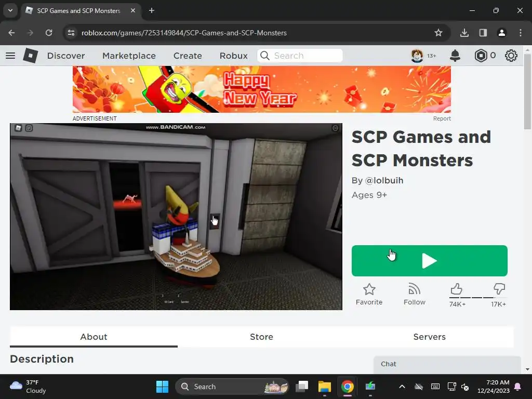
Task: Open the Robux balance icon
Action: (481, 56)
